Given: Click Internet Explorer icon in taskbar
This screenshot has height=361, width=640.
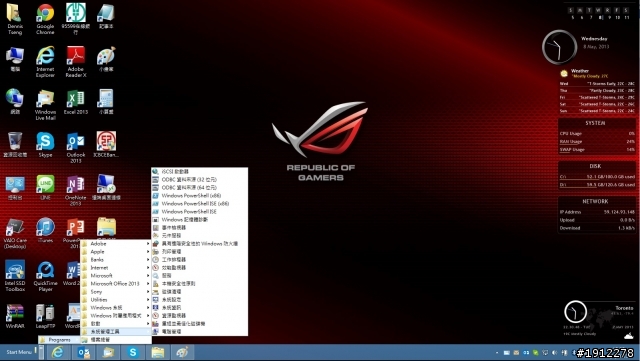Looking at the screenshot, I should 58,352.
